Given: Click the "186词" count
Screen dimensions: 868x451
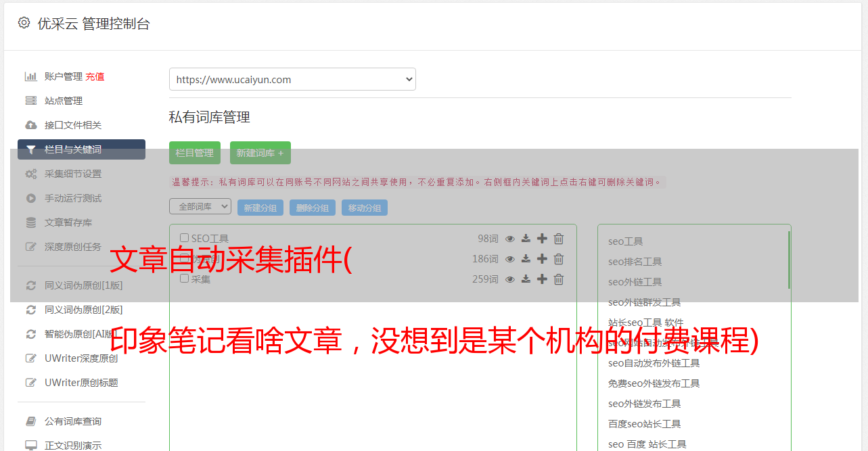Looking at the screenshot, I should [485, 259].
